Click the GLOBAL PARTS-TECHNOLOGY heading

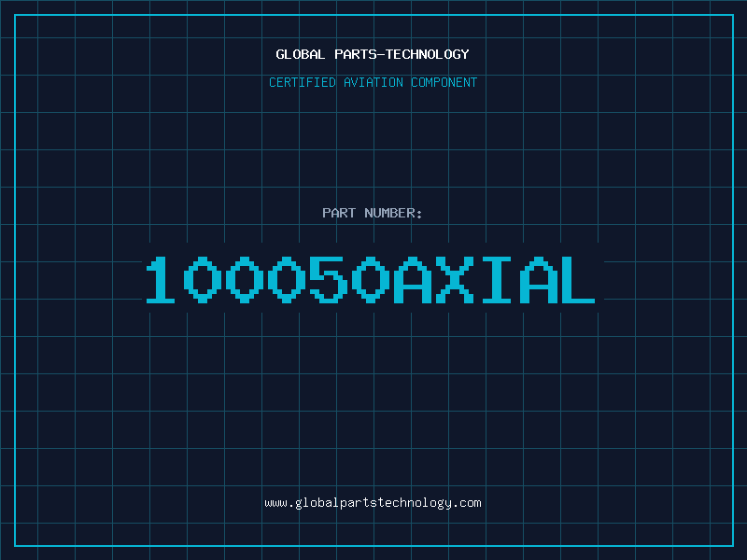coord(373,54)
